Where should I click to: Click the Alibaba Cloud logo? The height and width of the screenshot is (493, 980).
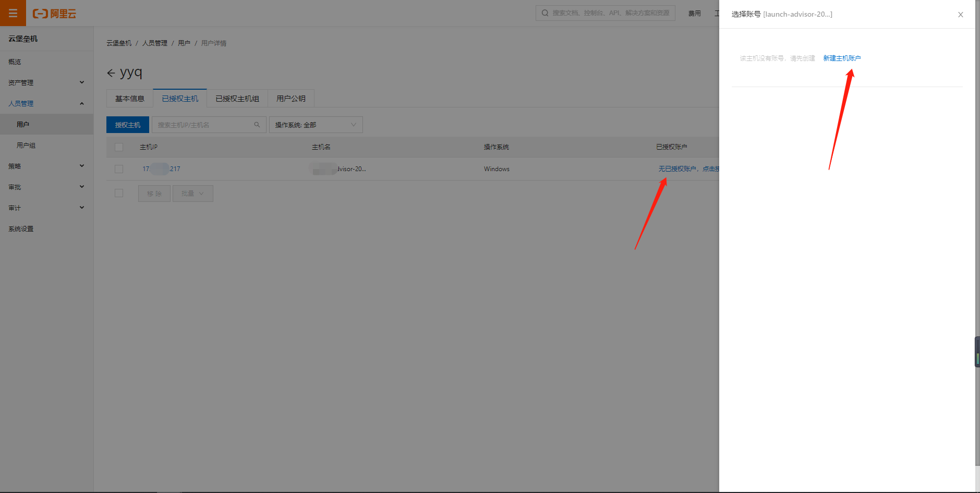[54, 14]
